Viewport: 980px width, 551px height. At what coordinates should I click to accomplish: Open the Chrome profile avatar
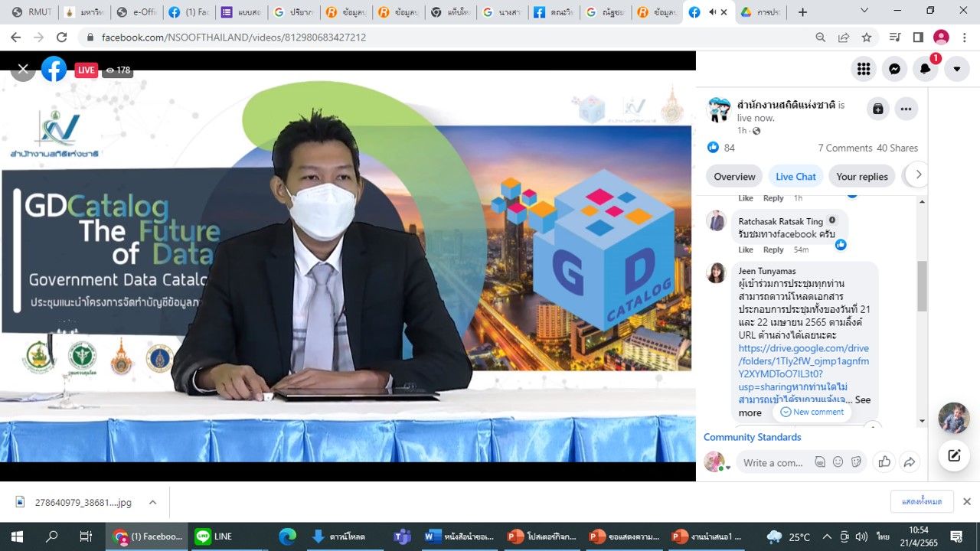point(941,37)
